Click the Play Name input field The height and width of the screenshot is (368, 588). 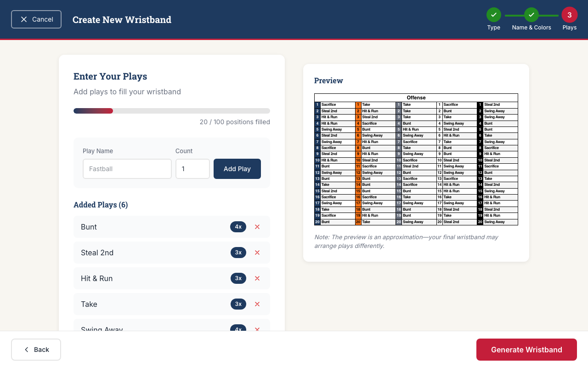point(127,169)
